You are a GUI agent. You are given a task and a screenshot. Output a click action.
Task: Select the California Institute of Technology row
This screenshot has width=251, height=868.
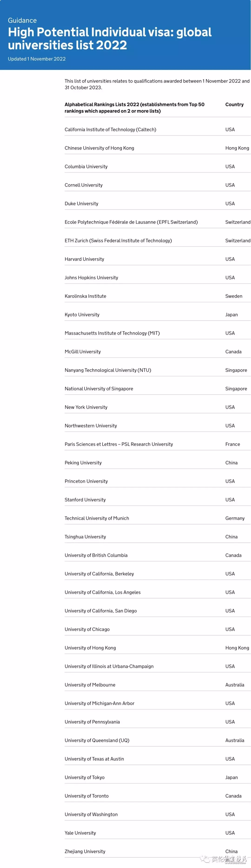(158, 129)
